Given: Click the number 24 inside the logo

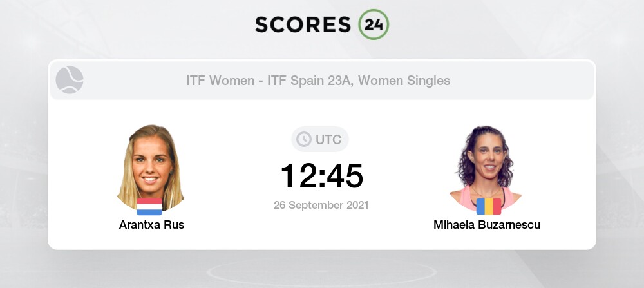Looking at the screenshot, I should click(374, 24).
